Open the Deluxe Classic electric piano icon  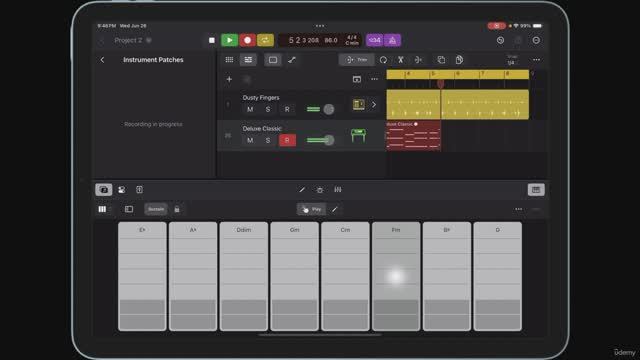[x=358, y=136]
